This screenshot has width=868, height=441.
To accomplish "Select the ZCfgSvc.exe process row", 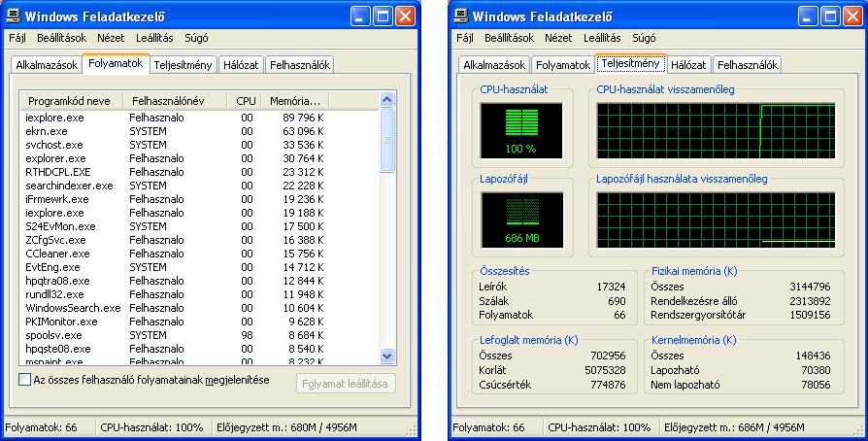I will tap(199, 240).
